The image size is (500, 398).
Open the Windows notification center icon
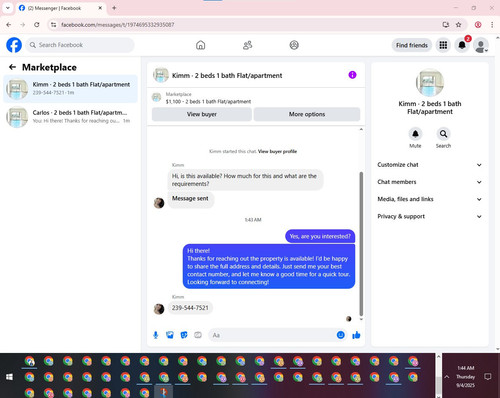click(x=488, y=377)
